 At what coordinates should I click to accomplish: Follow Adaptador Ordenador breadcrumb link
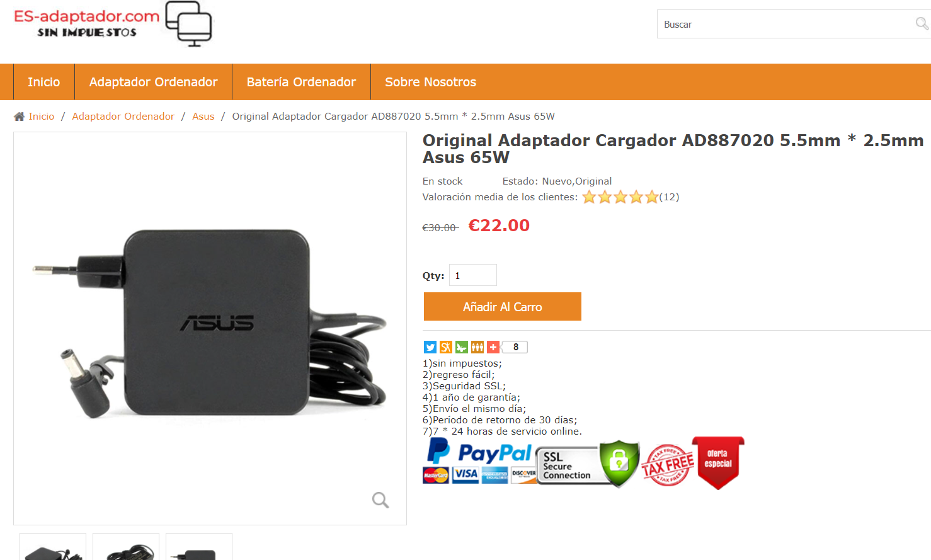pyautogui.click(x=123, y=117)
